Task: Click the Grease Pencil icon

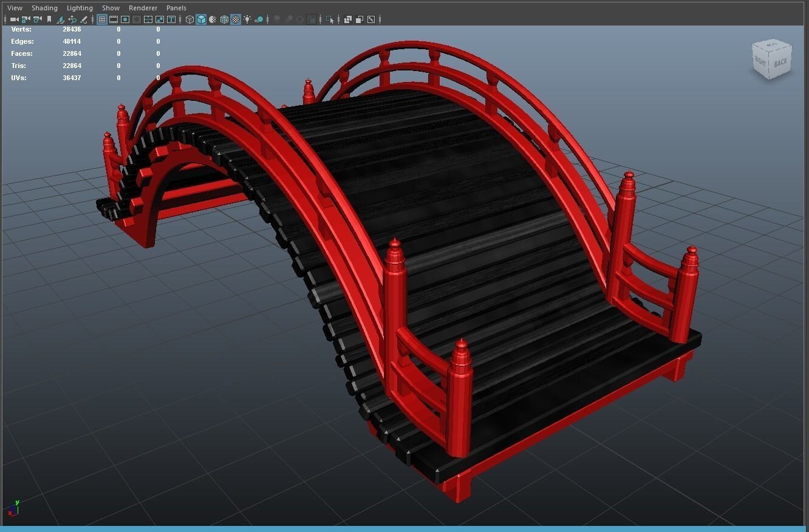Action: pos(84,19)
